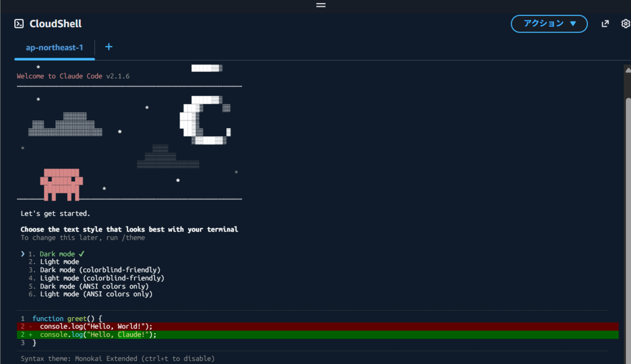Open the アクション dropdown menu
The image size is (631, 364).
click(549, 23)
